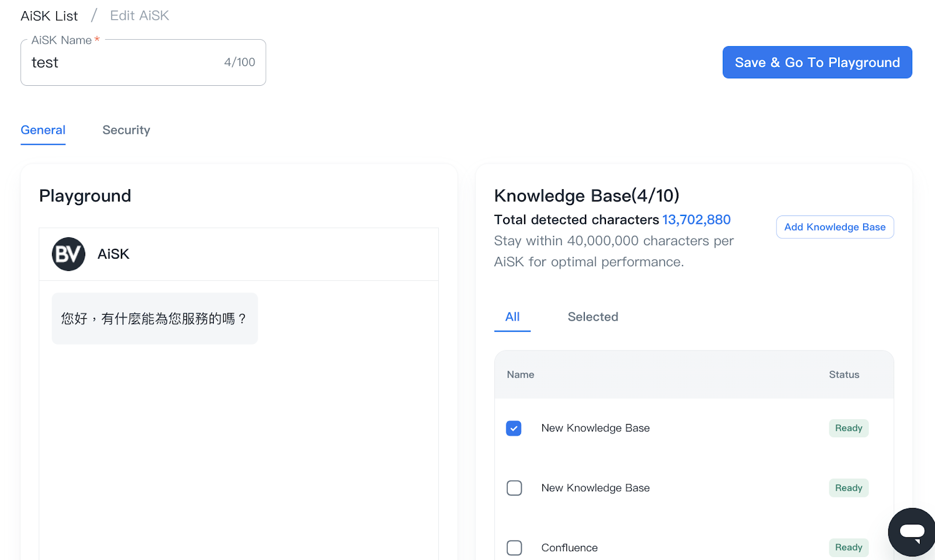The image size is (935, 560).
Task: Show only Selected knowledge bases tab
Action: pos(593,317)
